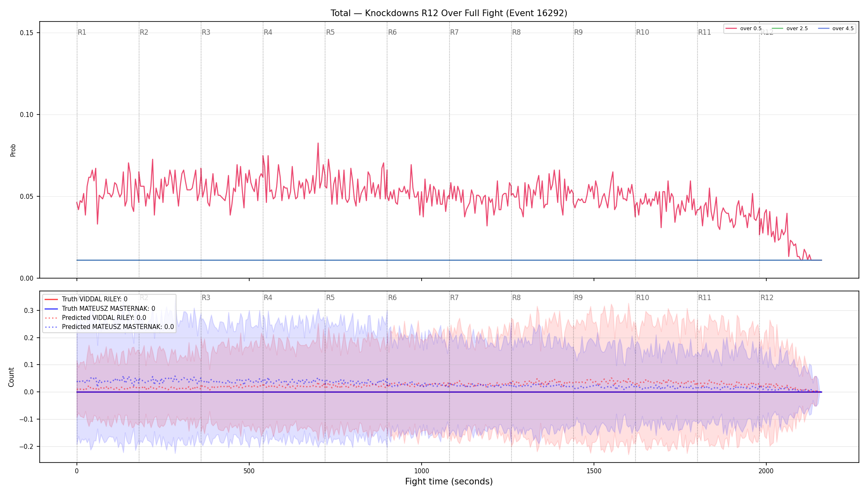Click the R3 round label in Prob chart

tap(206, 32)
